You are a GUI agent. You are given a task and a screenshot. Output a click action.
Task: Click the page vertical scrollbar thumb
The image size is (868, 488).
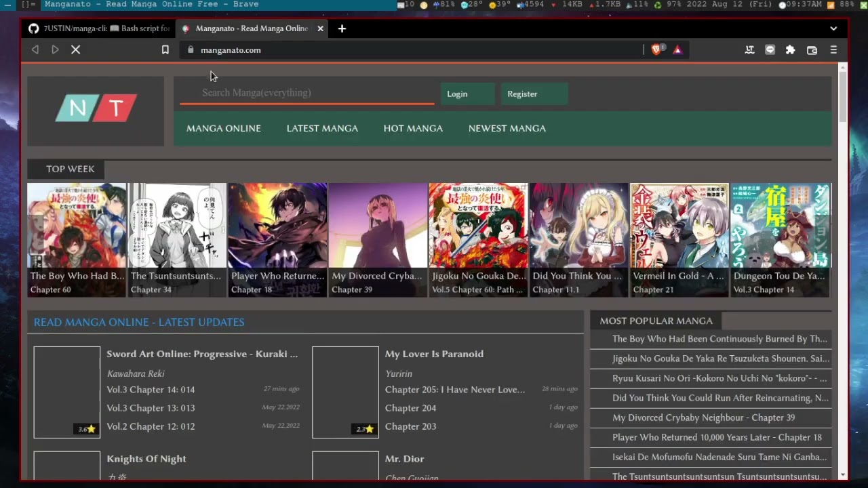point(843,96)
